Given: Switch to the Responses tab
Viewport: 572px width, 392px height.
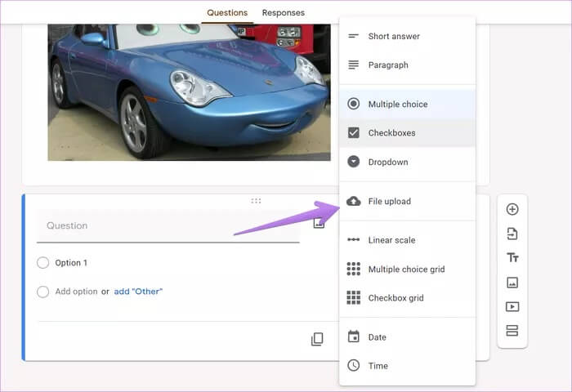Looking at the screenshot, I should tap(283, 13).
